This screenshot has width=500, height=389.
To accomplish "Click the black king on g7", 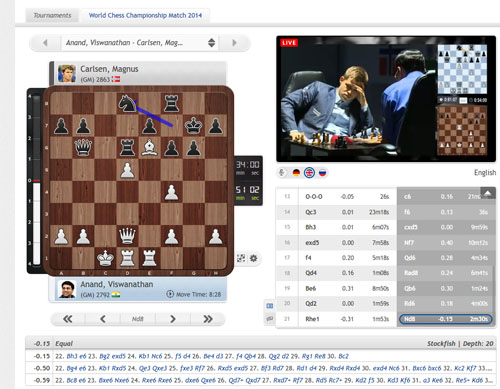I will click(194, 126).
